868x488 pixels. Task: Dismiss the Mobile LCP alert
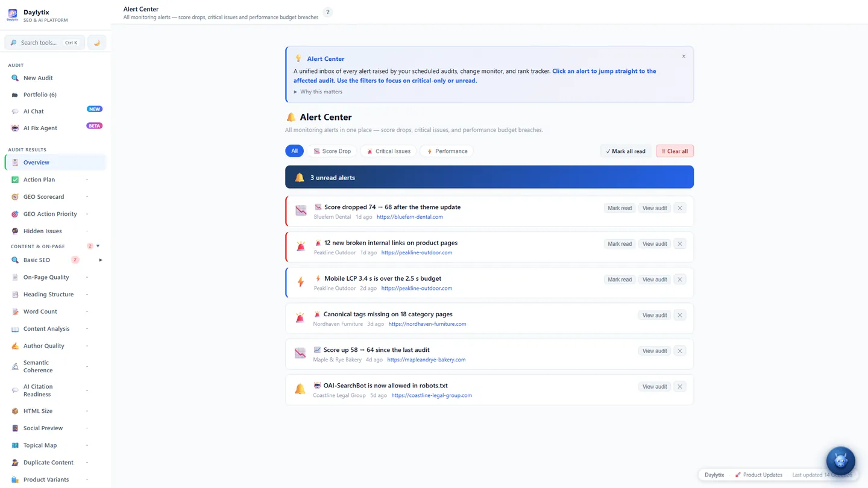[x=680, y=280]
